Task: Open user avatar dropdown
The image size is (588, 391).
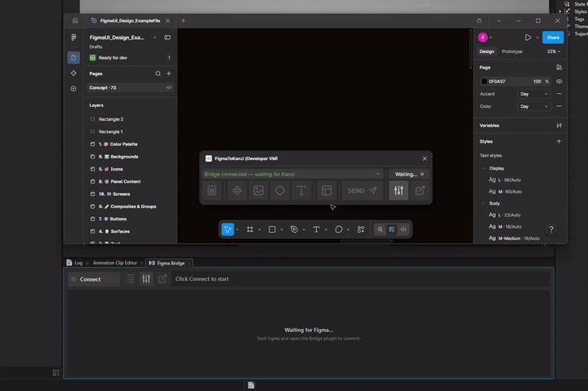Action: pyautogui.click(x=491, y=38)
